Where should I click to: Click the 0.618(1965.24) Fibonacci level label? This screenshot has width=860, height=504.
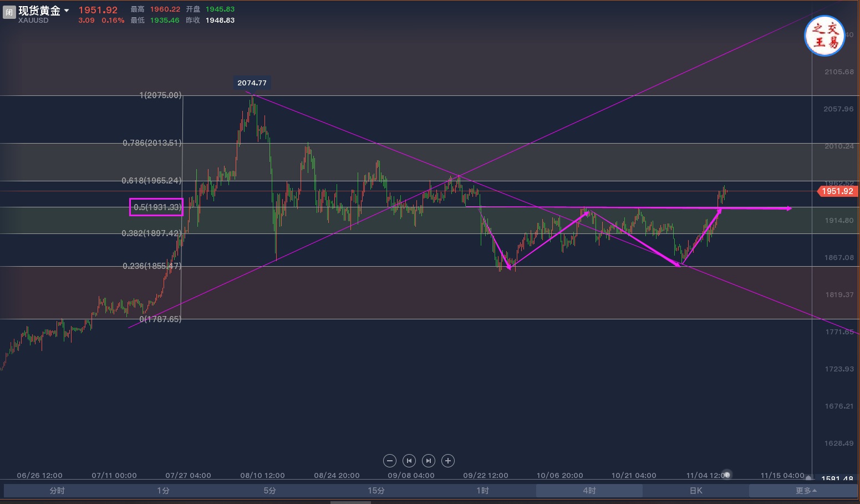(x=151, y=181)
